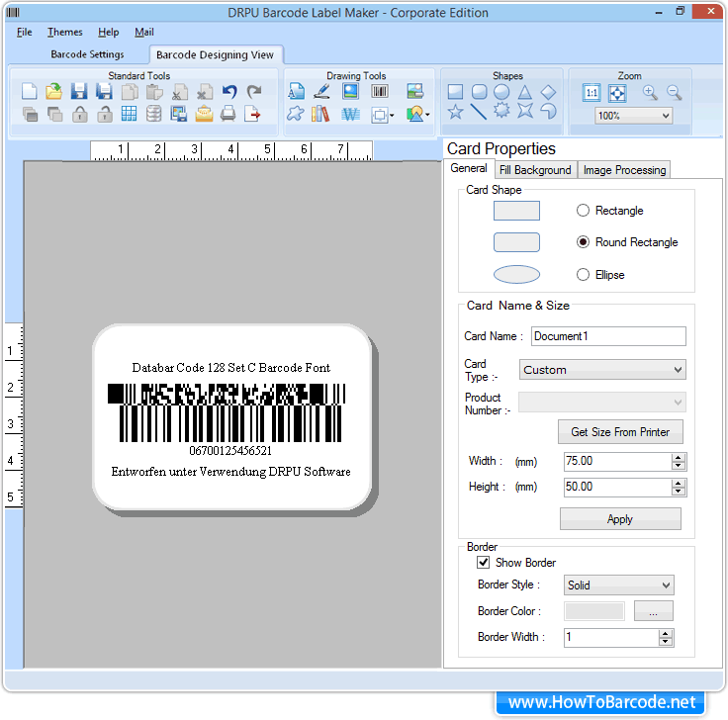
Task: Select the Rectangle card shape option
Action: 583,211
